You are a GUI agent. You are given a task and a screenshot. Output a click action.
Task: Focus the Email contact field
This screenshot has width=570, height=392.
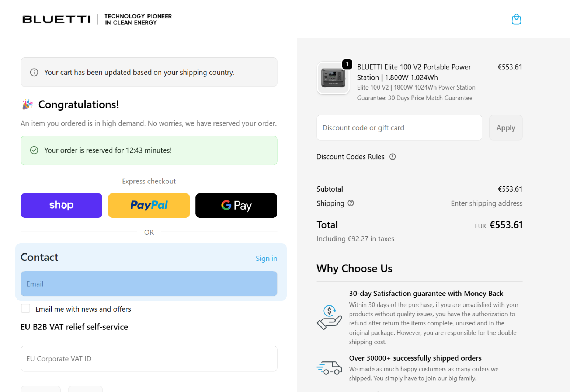tap(149, 284)
